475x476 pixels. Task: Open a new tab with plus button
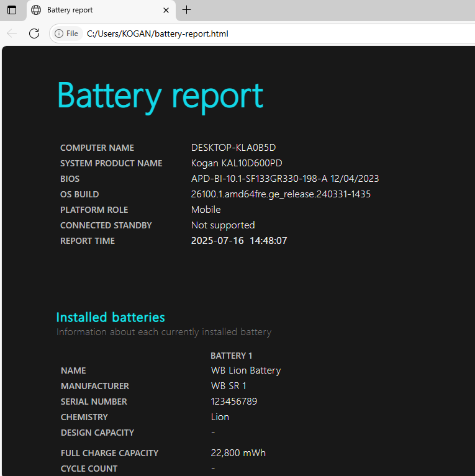[x=187, y=10]
